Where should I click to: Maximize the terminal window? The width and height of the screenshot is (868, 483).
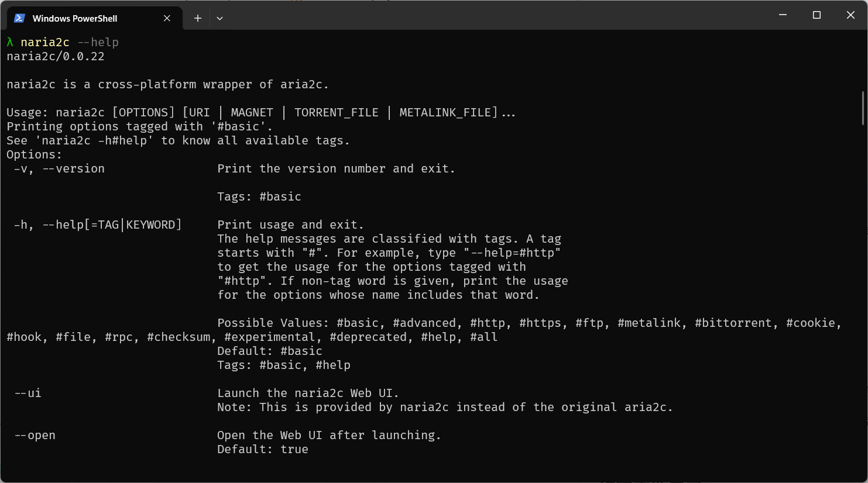point(816,15)
